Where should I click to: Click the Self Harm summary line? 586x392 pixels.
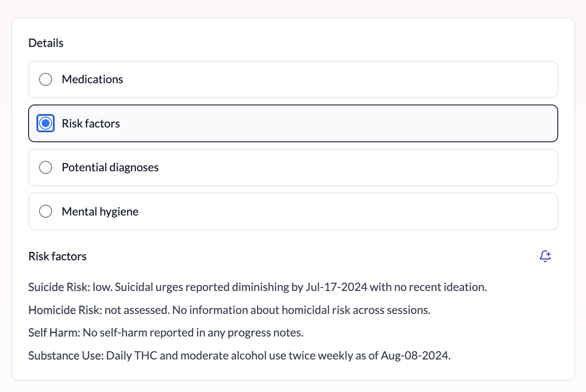point(167,332)
